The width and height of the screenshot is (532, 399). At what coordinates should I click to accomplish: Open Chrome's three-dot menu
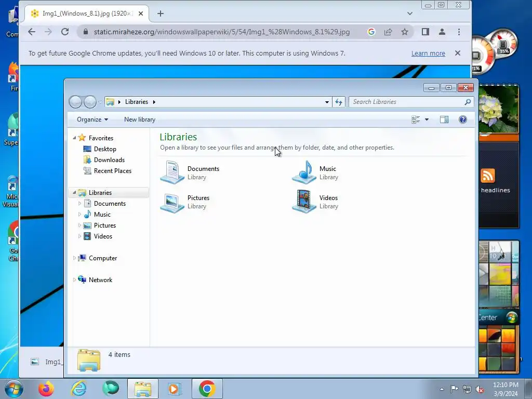tap(459, 32)
